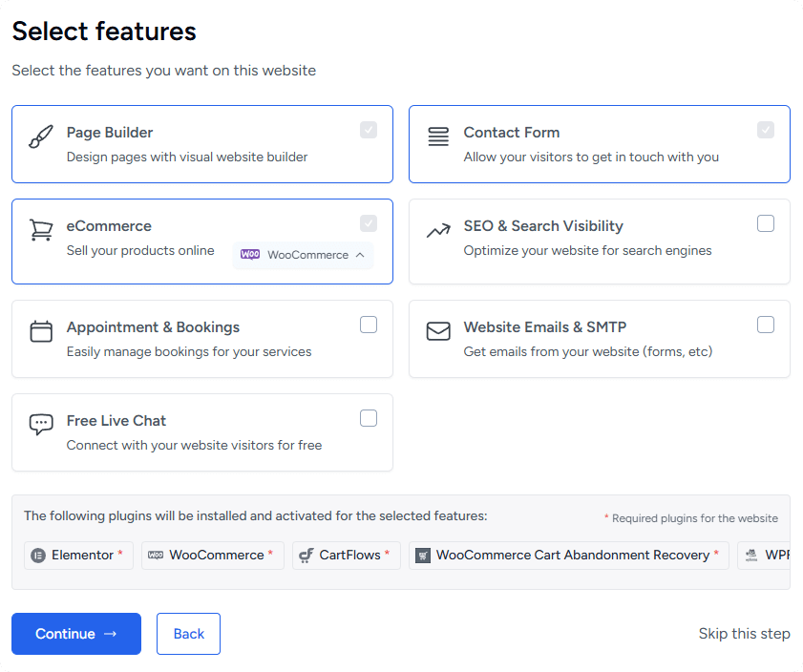This screenshot has height=672, width=803.
Task: Tick the Website Emails & SMTP checkbox
Action: pyautogui.click(x=766, y=325)
